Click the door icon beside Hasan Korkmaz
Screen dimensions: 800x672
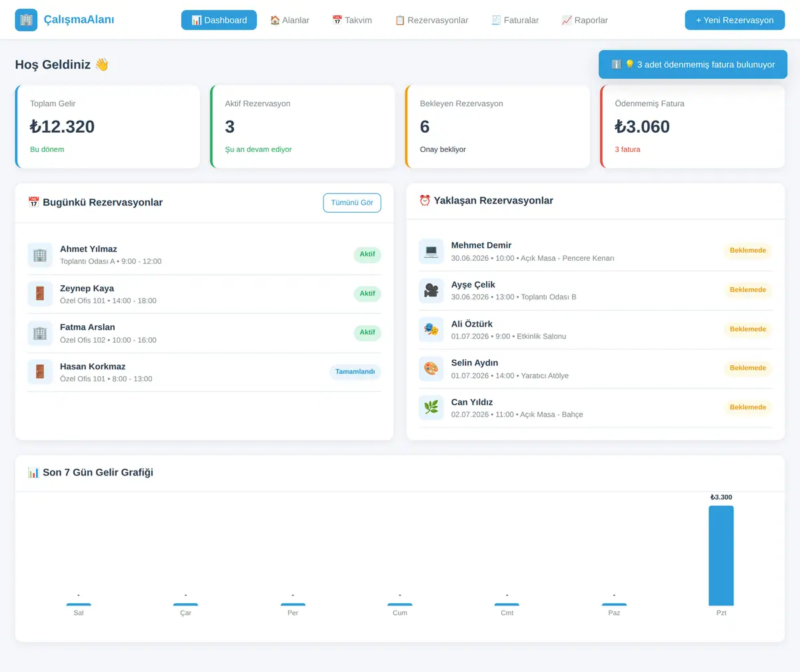click(x=40, y=372)
